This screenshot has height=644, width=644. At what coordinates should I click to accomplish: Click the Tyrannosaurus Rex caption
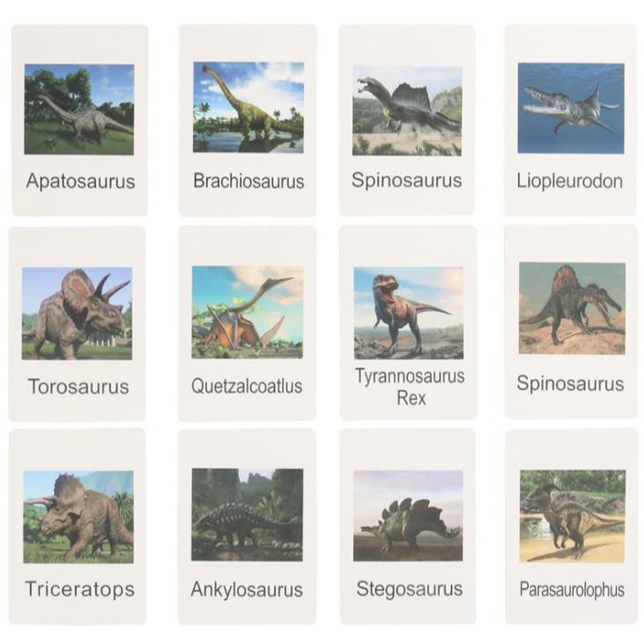[410, 388]
